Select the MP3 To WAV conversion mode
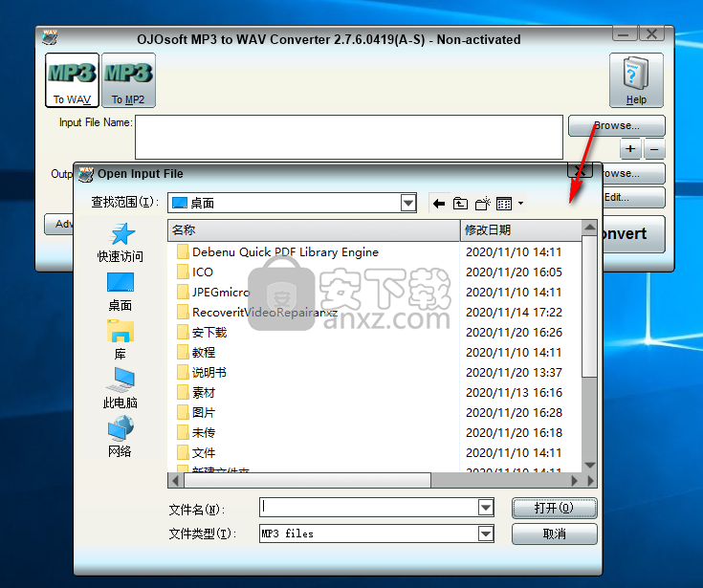This screenshot has width=703, height=588. tap(72, 80)
